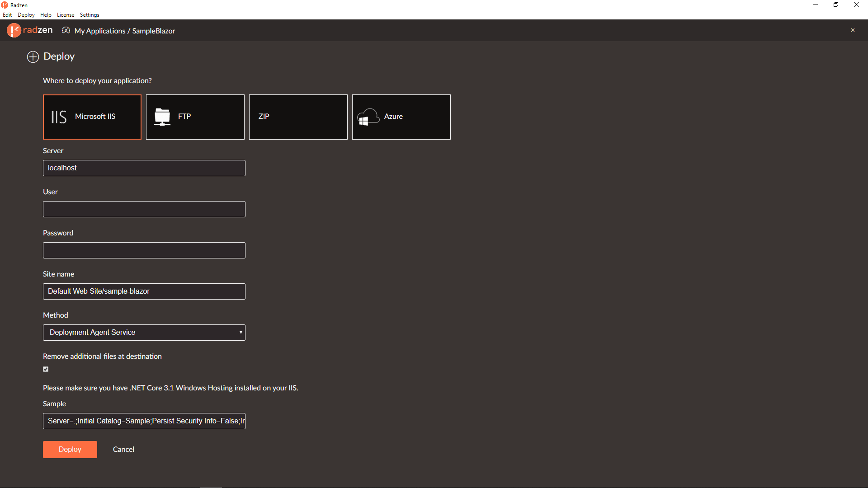The width and height of the screenshot is (868, 488).
Task: Minimize the Radzen window
Action: coord(816,5)
